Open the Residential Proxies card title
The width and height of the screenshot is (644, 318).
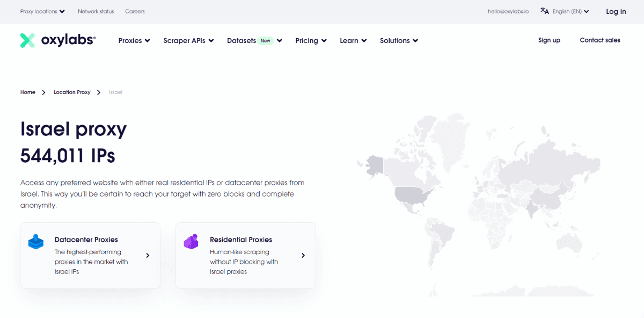[x=241, y=240]
